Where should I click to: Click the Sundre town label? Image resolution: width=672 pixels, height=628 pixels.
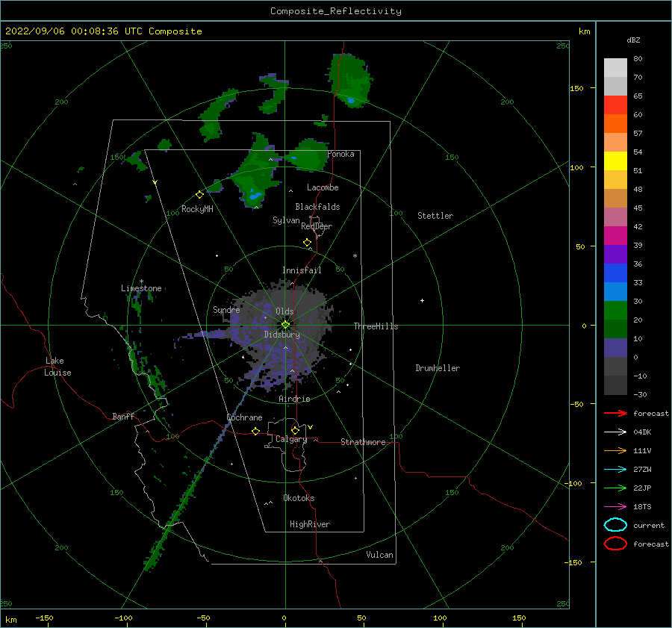[x=226, y=309]
